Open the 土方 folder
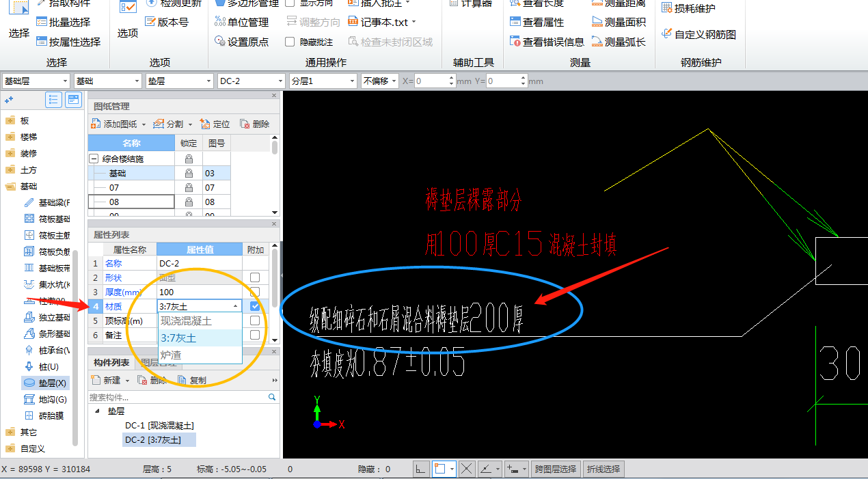868x479 pixels. click(22, 169)
